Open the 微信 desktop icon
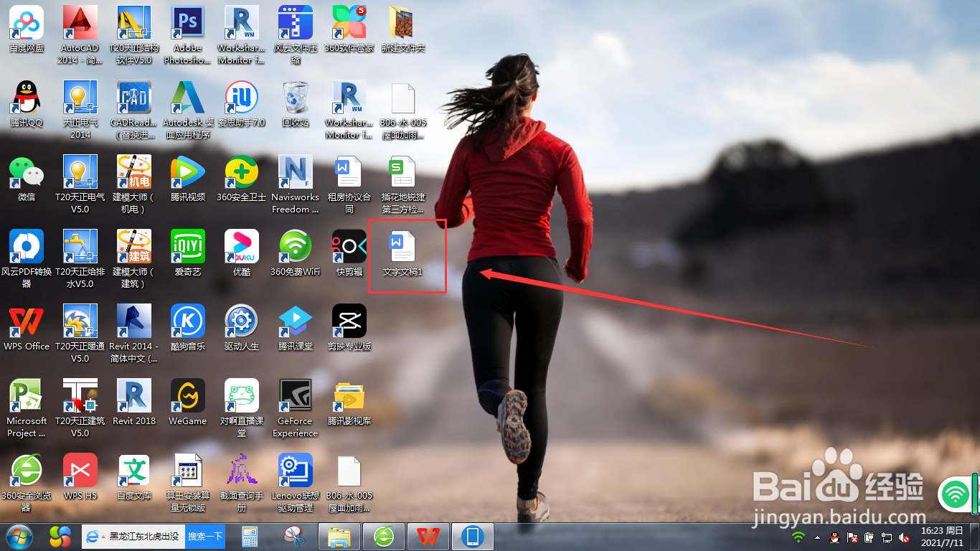 [x=27, y=179]
